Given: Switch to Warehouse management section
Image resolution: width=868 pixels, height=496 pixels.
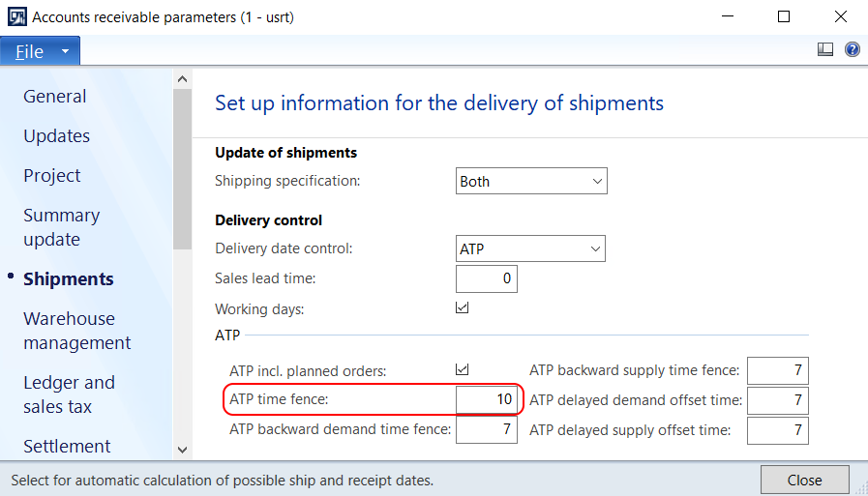Looking at the screenshot, I should coord(77,331).
